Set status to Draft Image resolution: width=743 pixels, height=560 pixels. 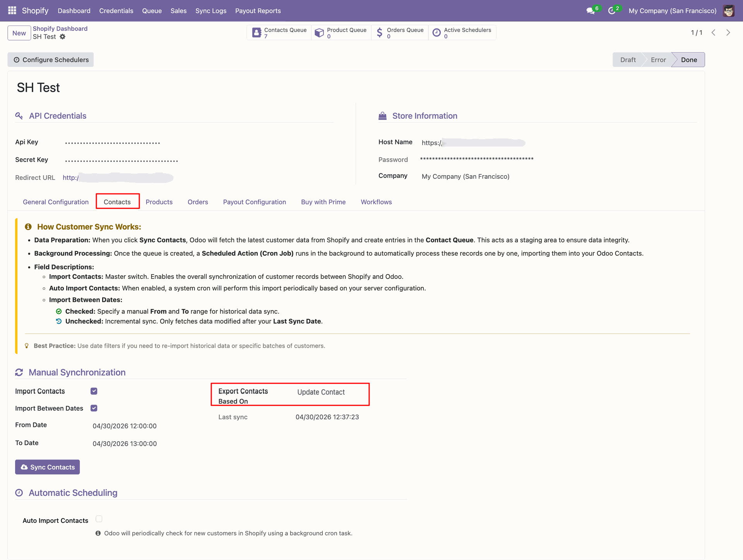click(628, 60)
